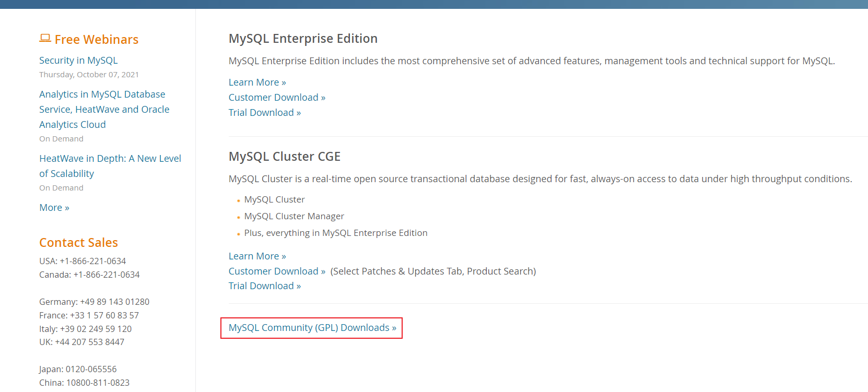Open Security in MySQL webinar link
This screenshot has width=868, height=392.
point(78,61)
